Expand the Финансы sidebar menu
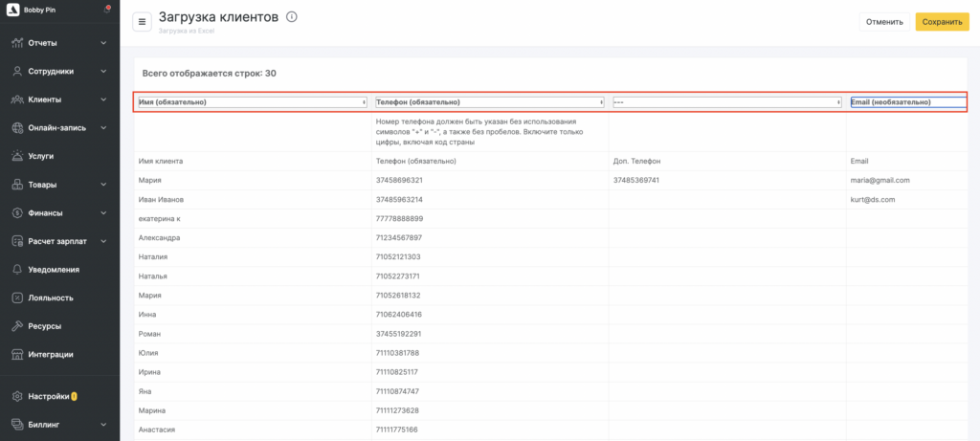Image resolution: width=980 pixels, height=441 pixels. pyautogui.click(x=103, y=213)
